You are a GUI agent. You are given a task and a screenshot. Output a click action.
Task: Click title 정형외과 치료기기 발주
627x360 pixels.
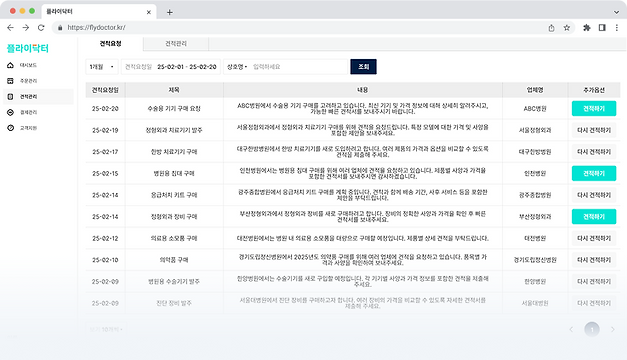(174, 130)
